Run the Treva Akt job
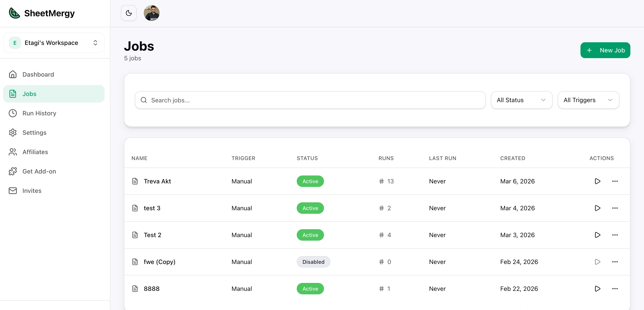This screenshot has height=310, width=644. pyautogui.click(x=597, y=181)
